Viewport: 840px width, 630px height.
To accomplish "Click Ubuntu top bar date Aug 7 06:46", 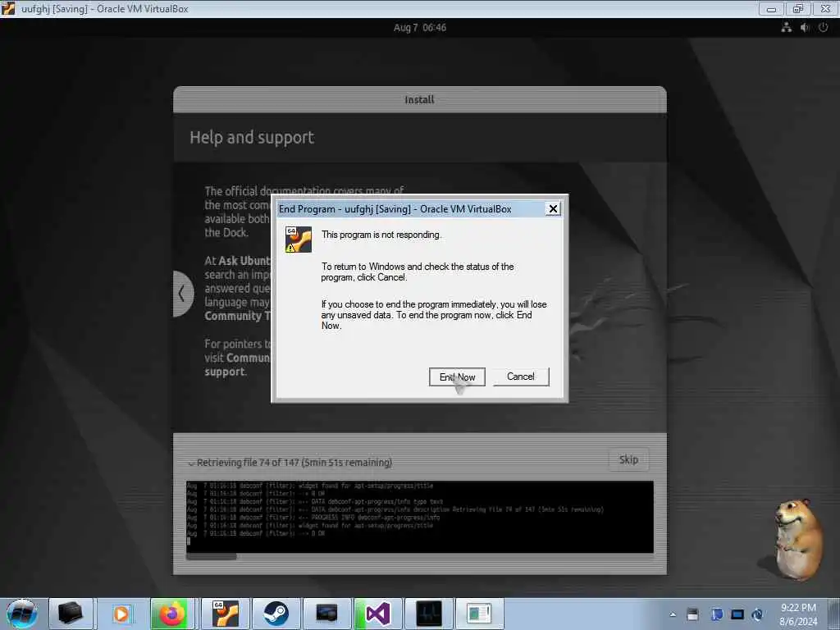I will click(419, 28).
